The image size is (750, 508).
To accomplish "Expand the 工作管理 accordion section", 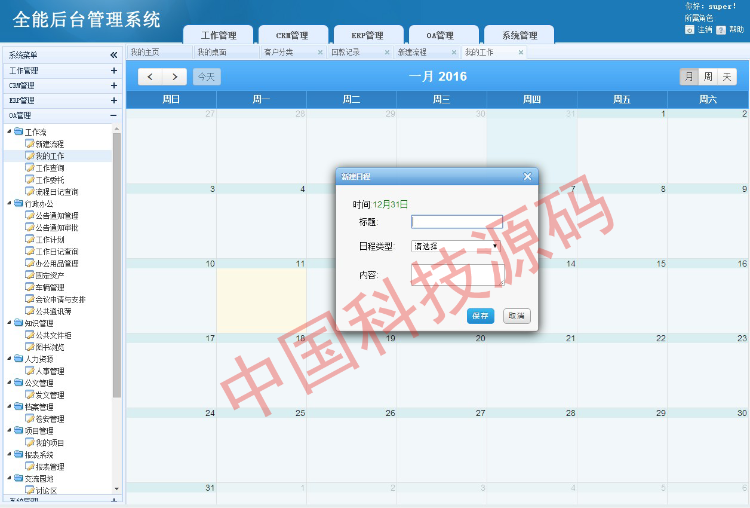I will click(113, 70).
